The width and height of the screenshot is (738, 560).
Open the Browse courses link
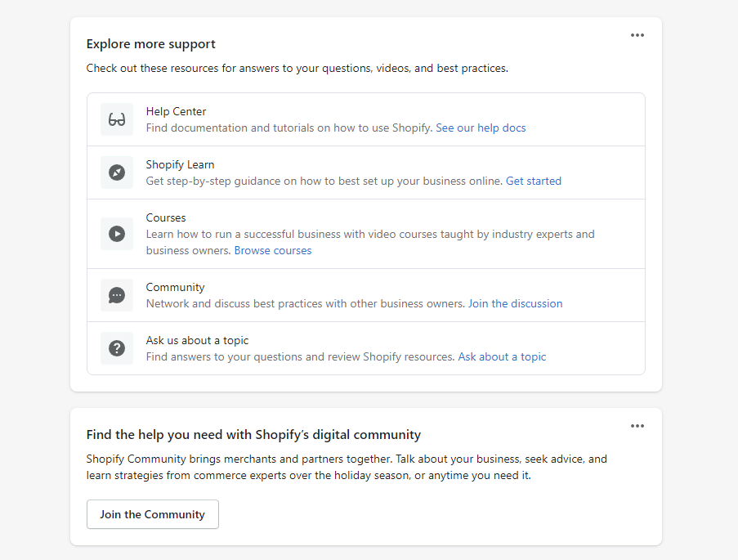[273, 250]
